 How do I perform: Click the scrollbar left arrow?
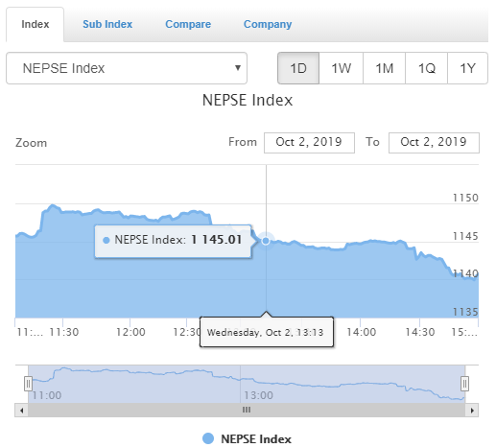21,411
